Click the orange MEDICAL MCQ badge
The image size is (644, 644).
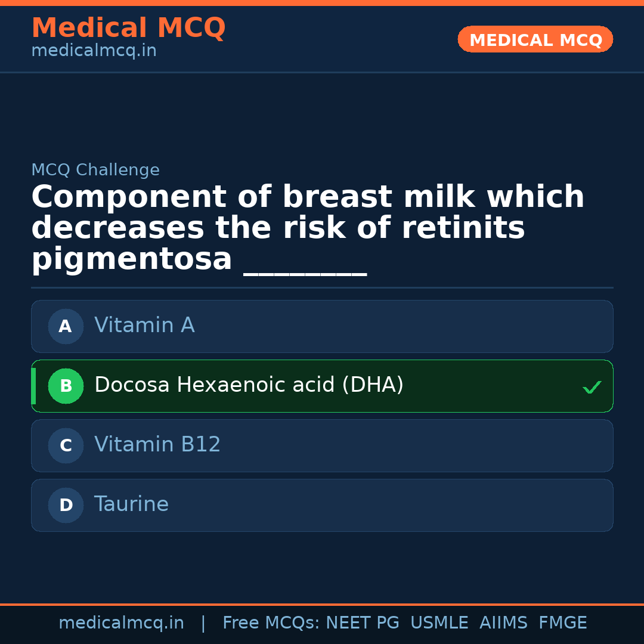[535, 39]
